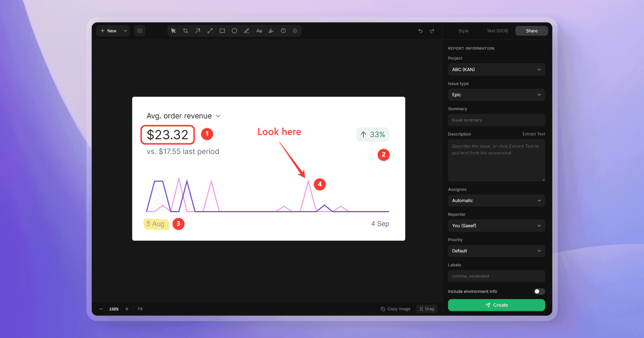Select the Aa text tool
This screenshot has height=338, width=644.
(259, 31)
